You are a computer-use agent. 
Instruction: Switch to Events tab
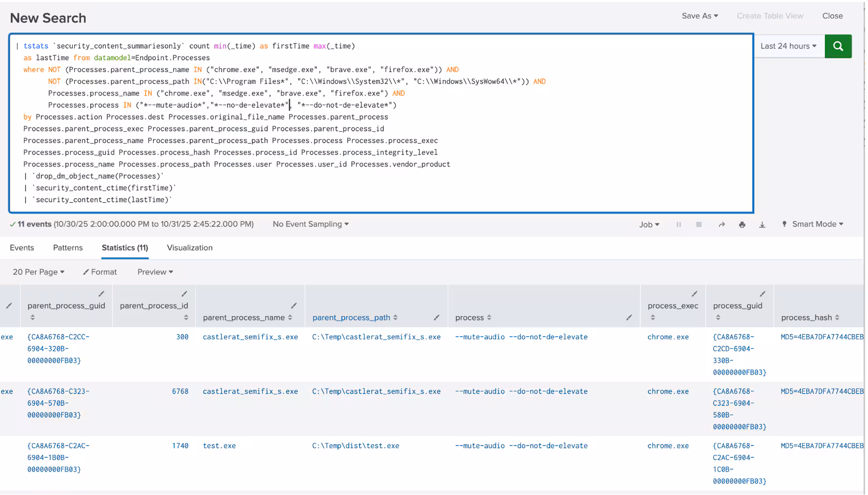tap(22, 247)
